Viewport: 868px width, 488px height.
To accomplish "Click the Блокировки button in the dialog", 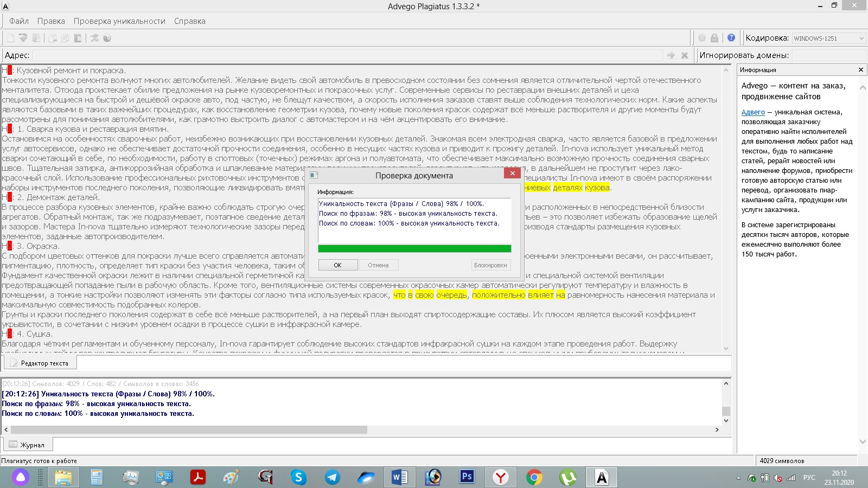I will [490, 265].
